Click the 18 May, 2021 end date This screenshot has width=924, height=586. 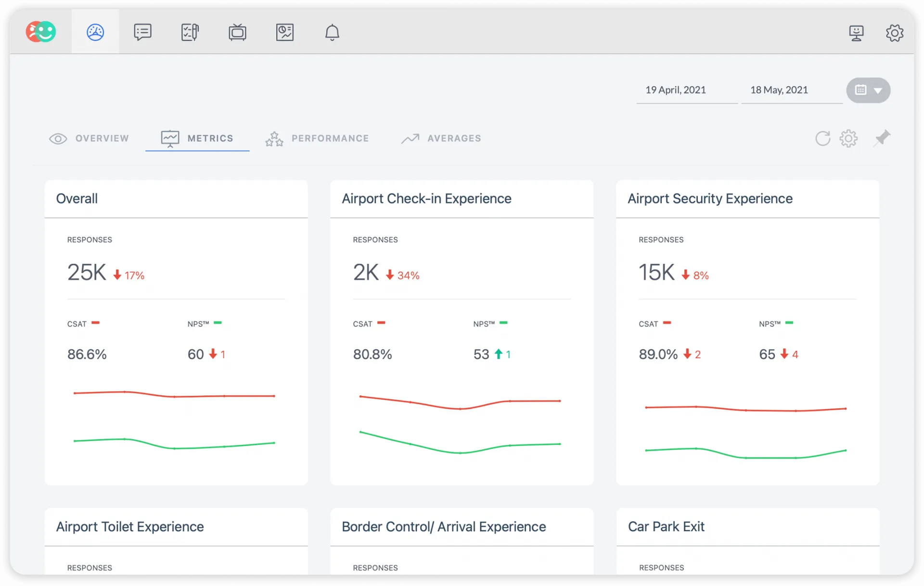(x=779, y=90)
